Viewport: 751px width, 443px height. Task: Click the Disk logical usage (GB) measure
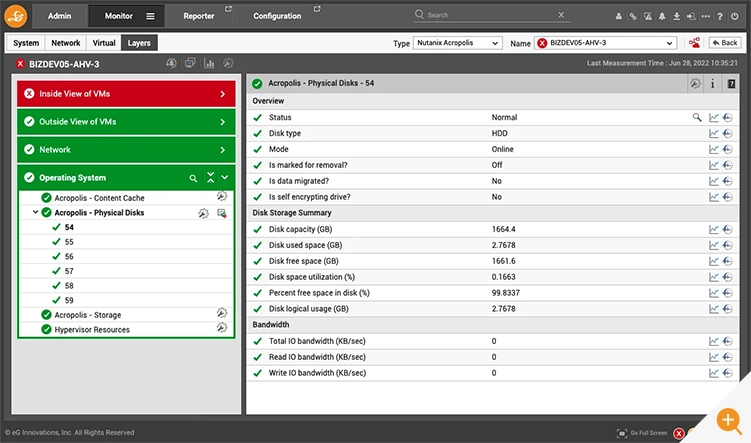308,309
